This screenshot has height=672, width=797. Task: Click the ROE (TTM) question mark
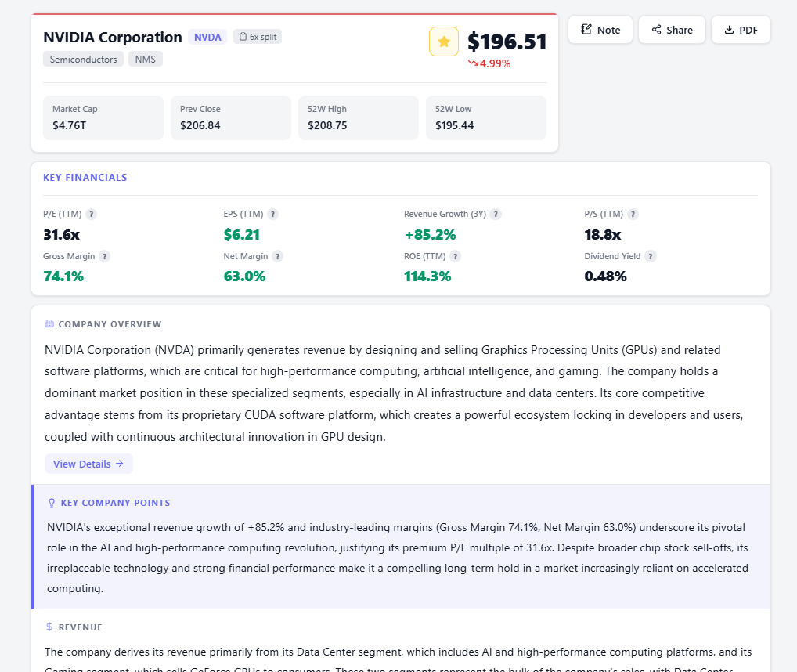point(456,256)
